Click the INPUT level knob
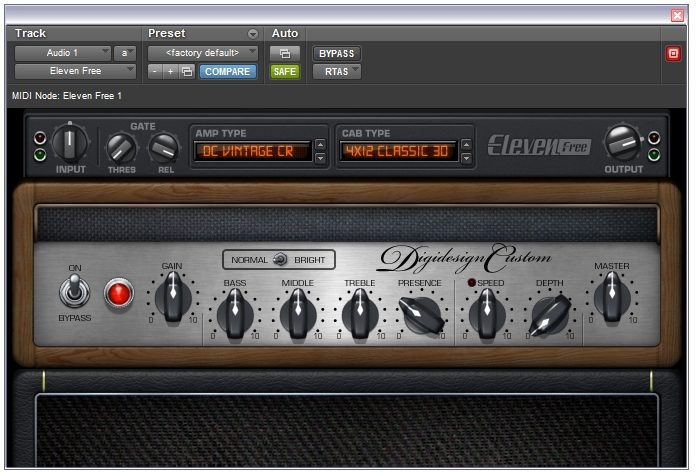This screenshot has height=472, width=696. pyautogui.click(x=70, y=143)
